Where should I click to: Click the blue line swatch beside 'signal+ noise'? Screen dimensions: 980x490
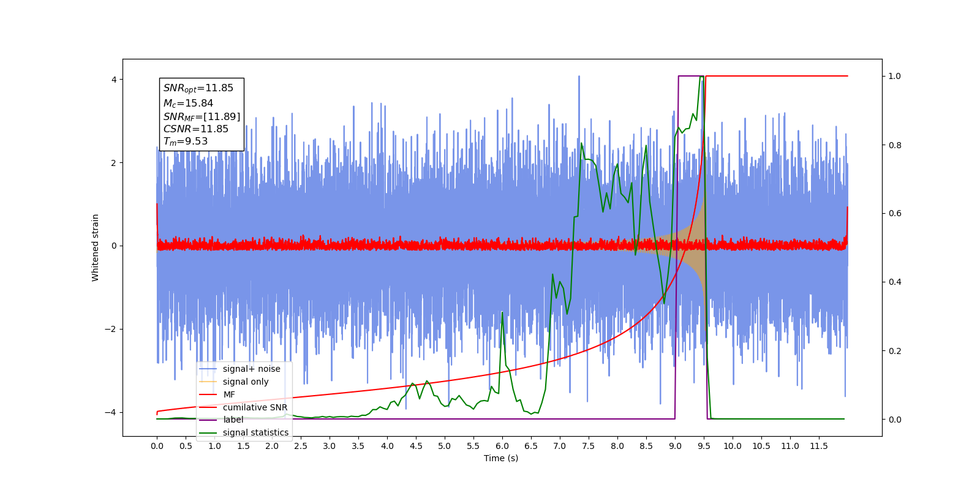208,369
